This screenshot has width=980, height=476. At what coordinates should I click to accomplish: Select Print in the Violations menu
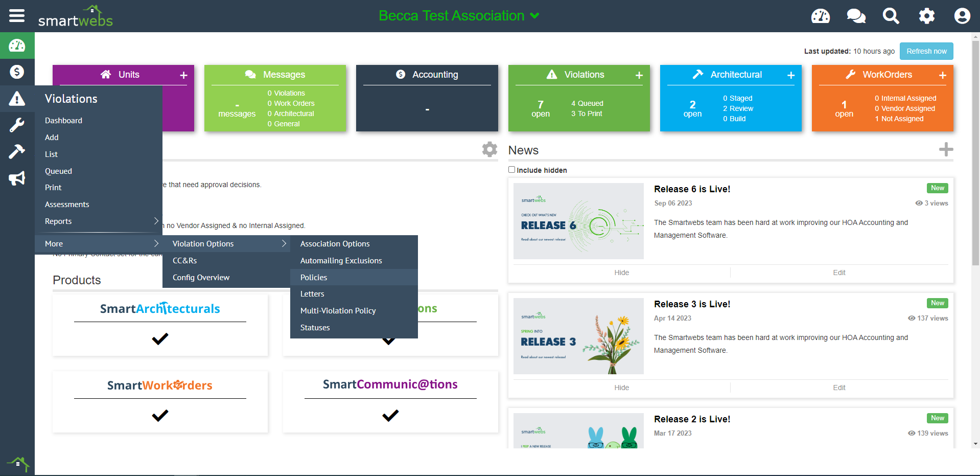click(53, 188)
